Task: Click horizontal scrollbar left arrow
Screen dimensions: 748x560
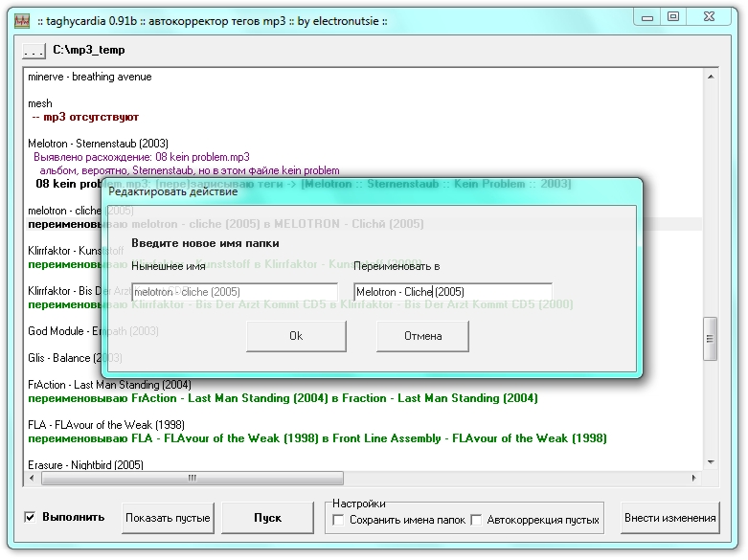Action: pos(32,478)
